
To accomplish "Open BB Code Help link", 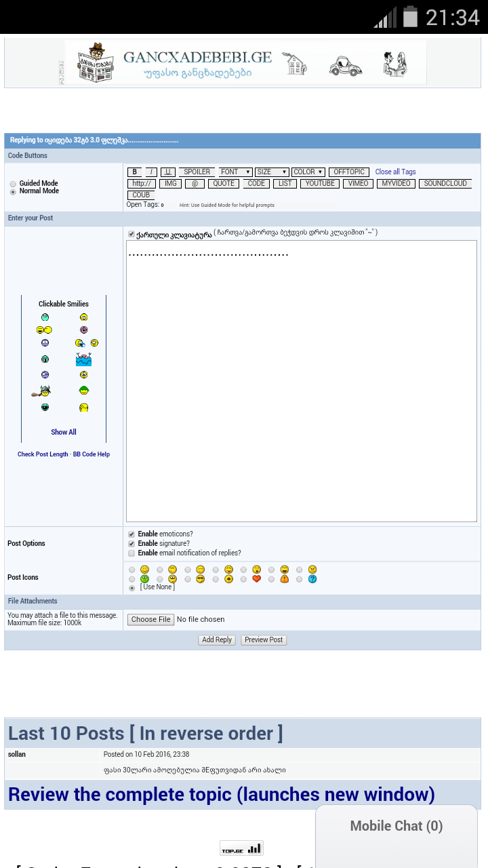I will (91, 454).
